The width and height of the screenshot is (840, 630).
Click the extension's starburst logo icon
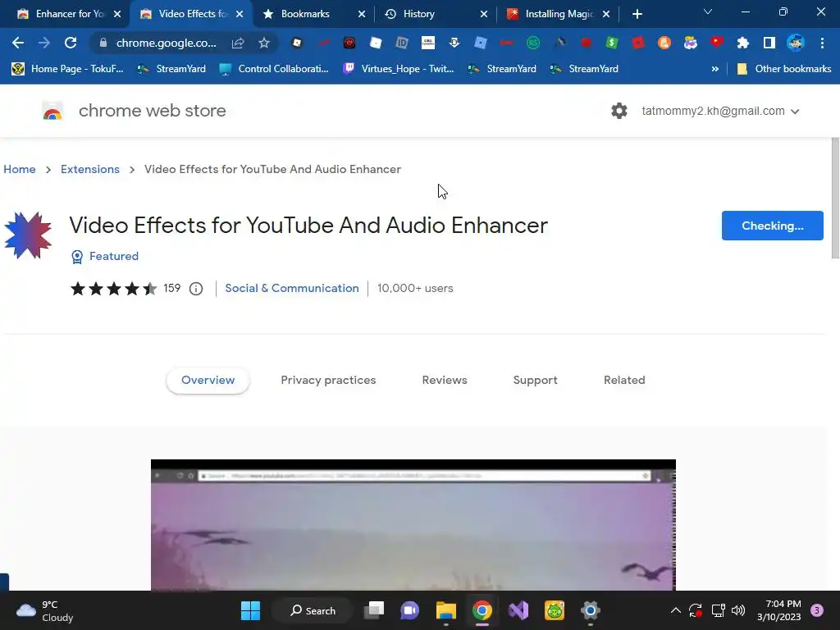point(28,235)
